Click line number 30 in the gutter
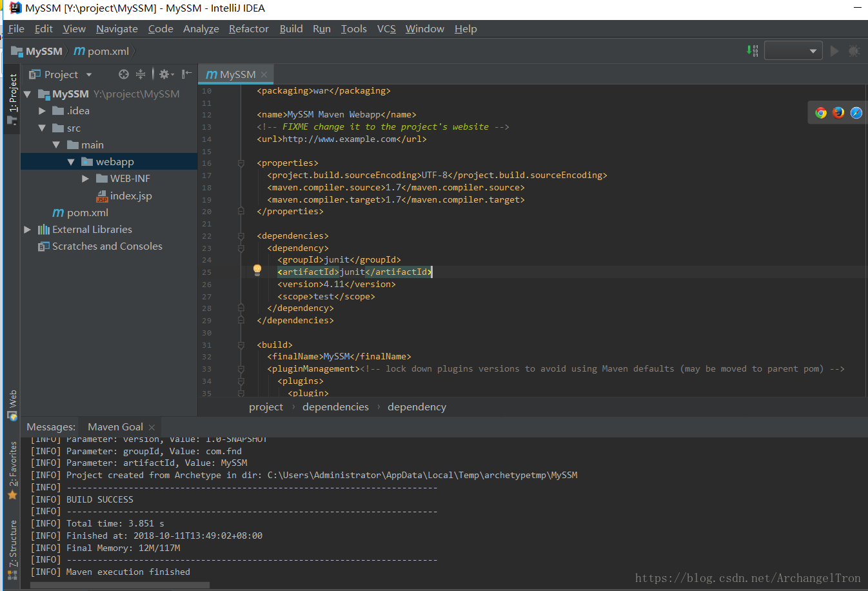 pos(206,333)
